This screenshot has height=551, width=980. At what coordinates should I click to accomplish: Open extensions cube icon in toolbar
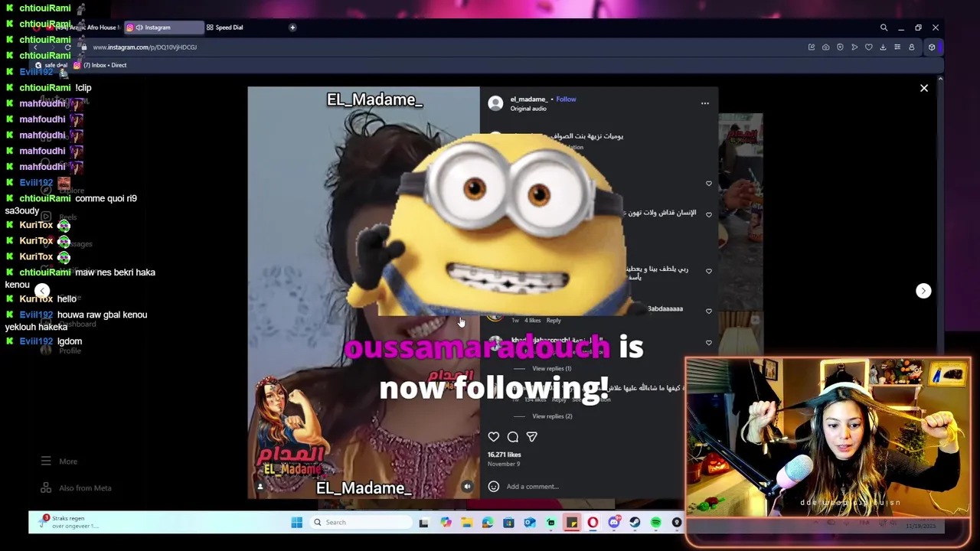pyautogui.click(x=932, y=47)
